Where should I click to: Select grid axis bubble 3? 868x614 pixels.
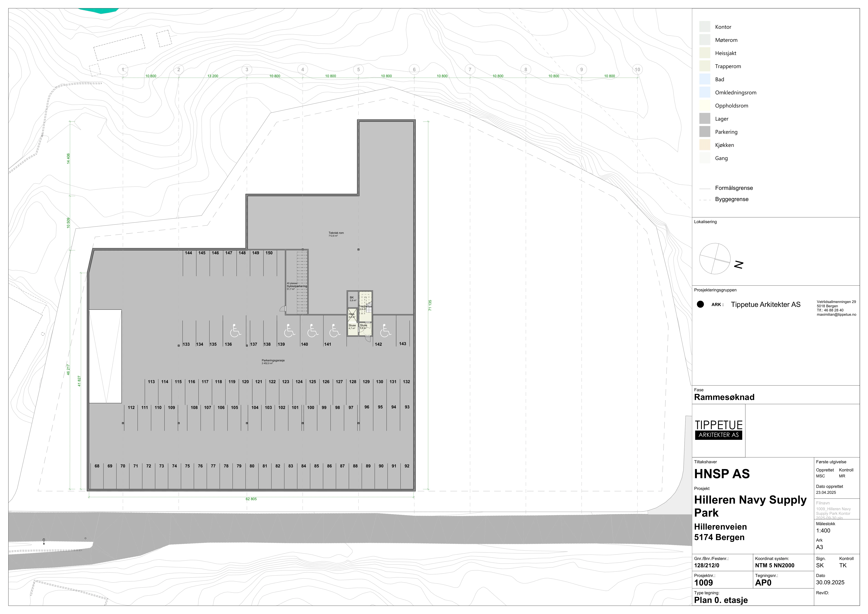tap(247, 70)
